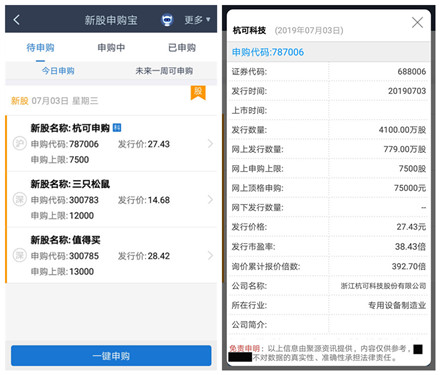Click 发行价格 value 27.43元
Image resolution: width=440 pixels, height=375 pixels.
tap(411, 227)
